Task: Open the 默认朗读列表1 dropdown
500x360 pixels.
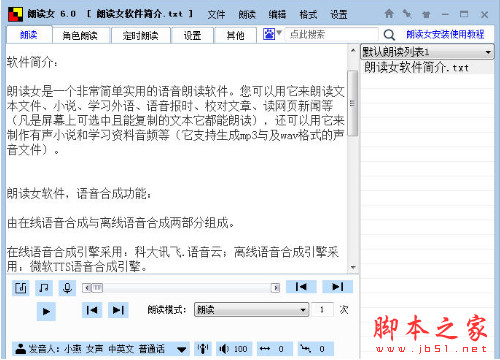Action: coord(427,52)
